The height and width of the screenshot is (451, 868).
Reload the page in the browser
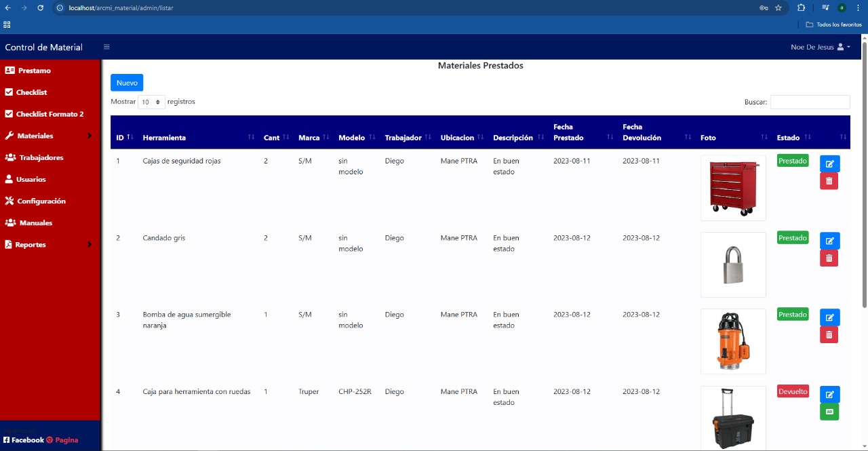41,8
